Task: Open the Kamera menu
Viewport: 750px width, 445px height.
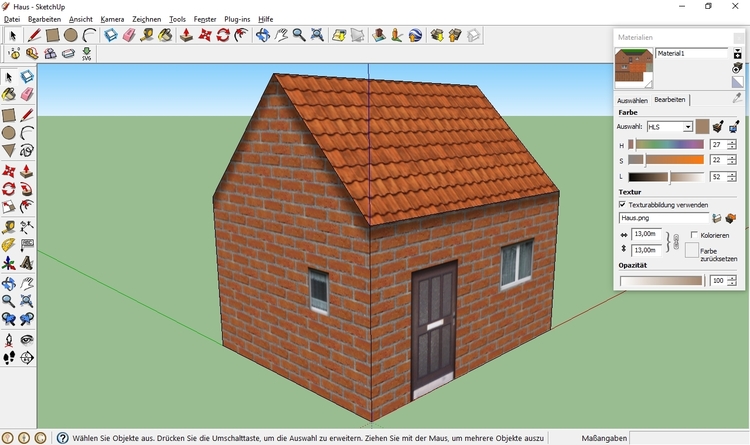Action: (x=112, y=19)
